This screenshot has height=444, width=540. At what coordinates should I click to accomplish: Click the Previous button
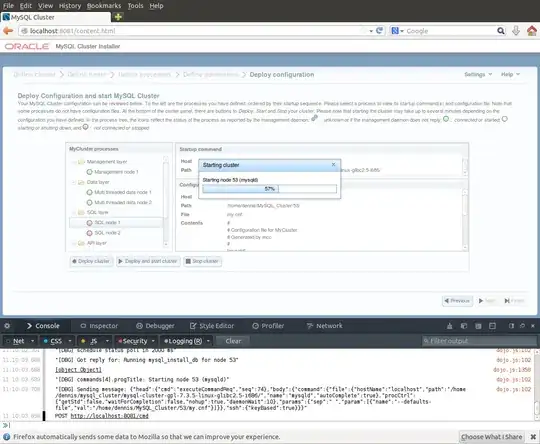[457, 301]
